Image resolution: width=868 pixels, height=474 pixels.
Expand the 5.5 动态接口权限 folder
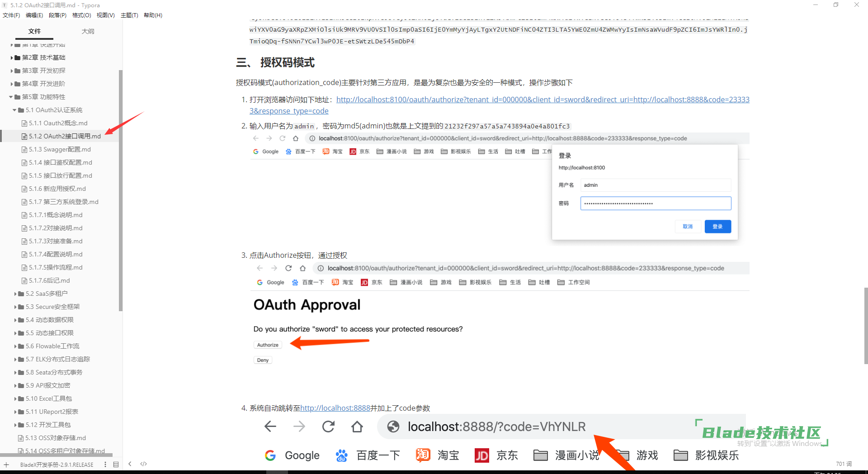coord(15,333)
